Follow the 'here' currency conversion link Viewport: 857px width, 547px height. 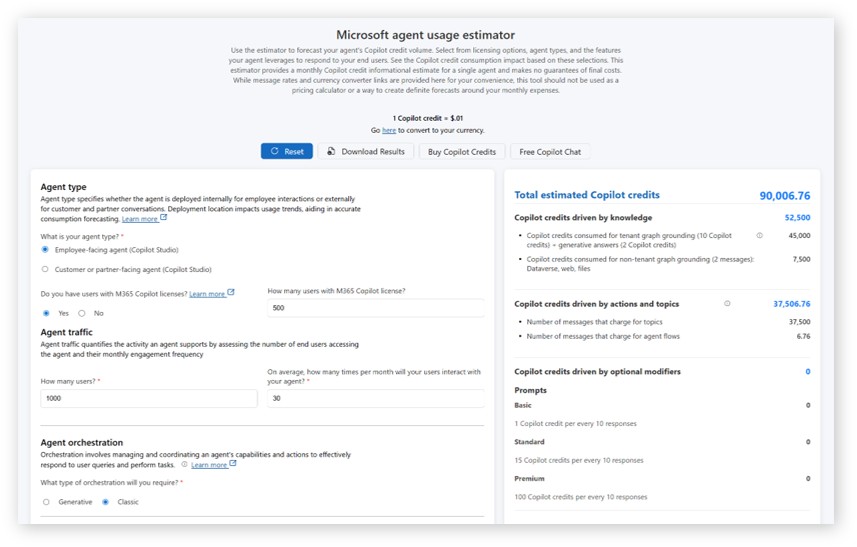click(388, 130)
